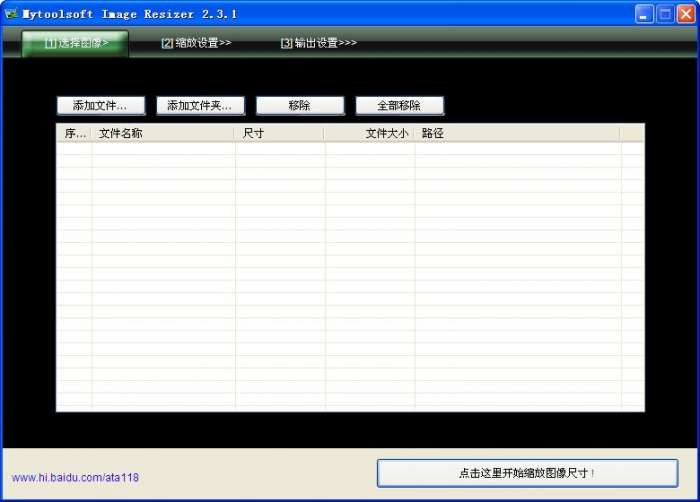Image resolution: width=700 pixels, height=502 pixels.
Task: Click the 移除 button
Action: tap(300, 106)
